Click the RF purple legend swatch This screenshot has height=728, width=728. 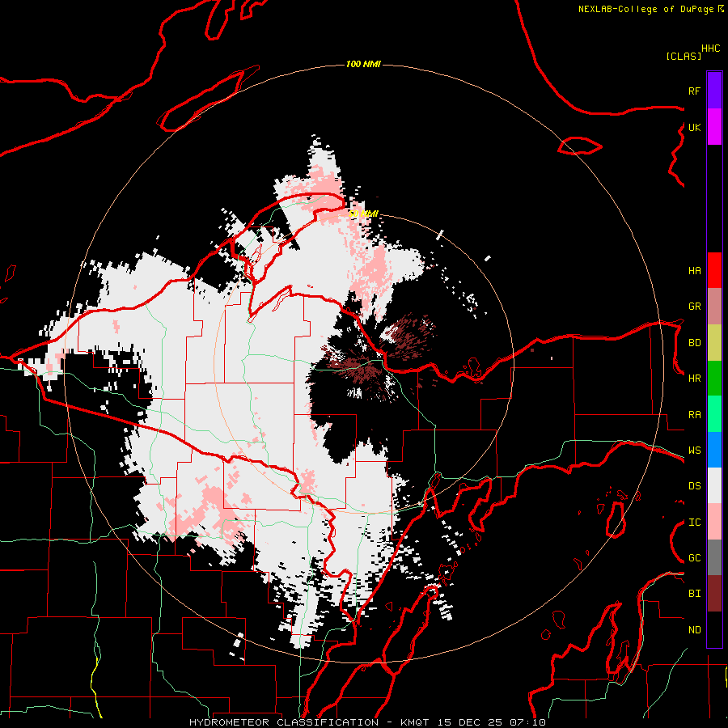714,91
